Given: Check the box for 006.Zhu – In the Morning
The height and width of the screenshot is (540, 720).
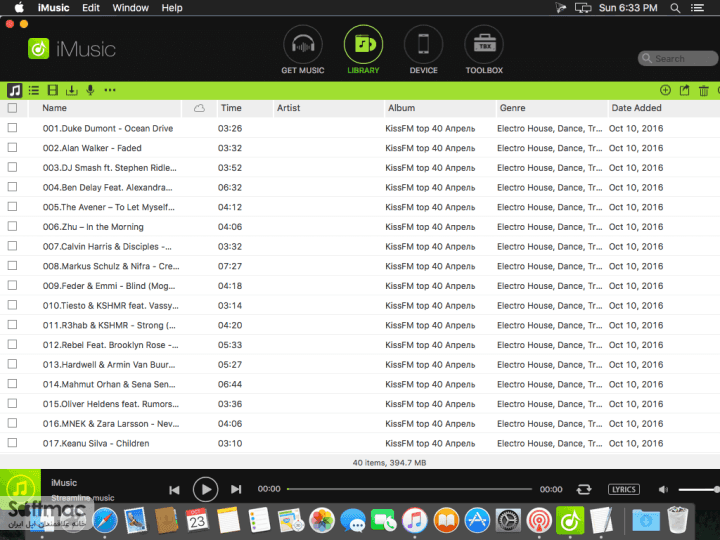Looking at the screenshot, I should (12, 226).
